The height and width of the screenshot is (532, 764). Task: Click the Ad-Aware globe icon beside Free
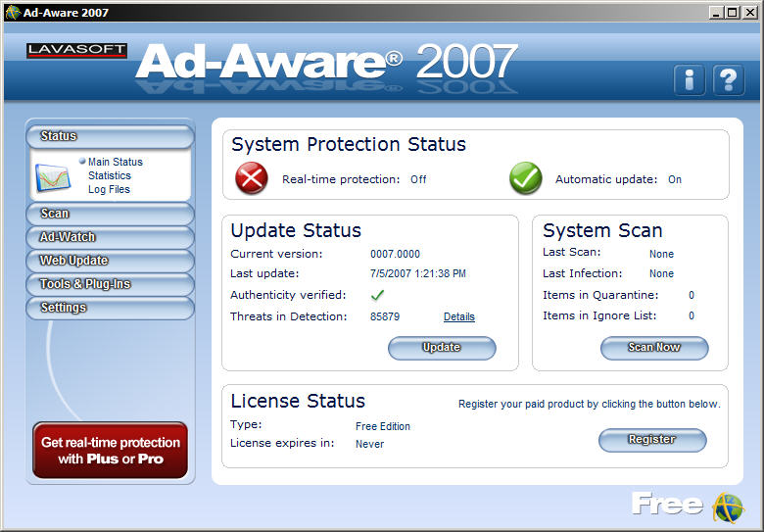click(728, 507)
